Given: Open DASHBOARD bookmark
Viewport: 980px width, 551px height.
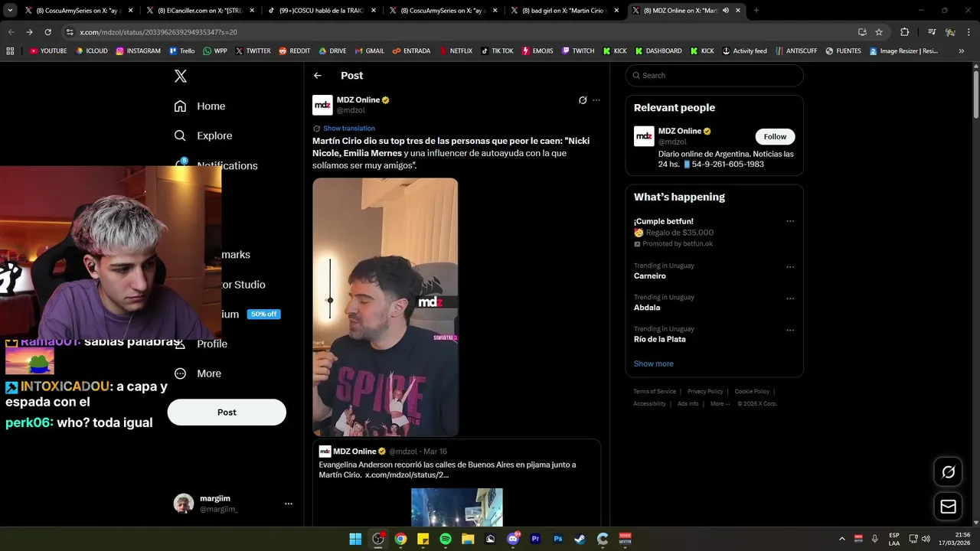Looking at the screenshot, I should pyautogui.click(x=658, y=51).
